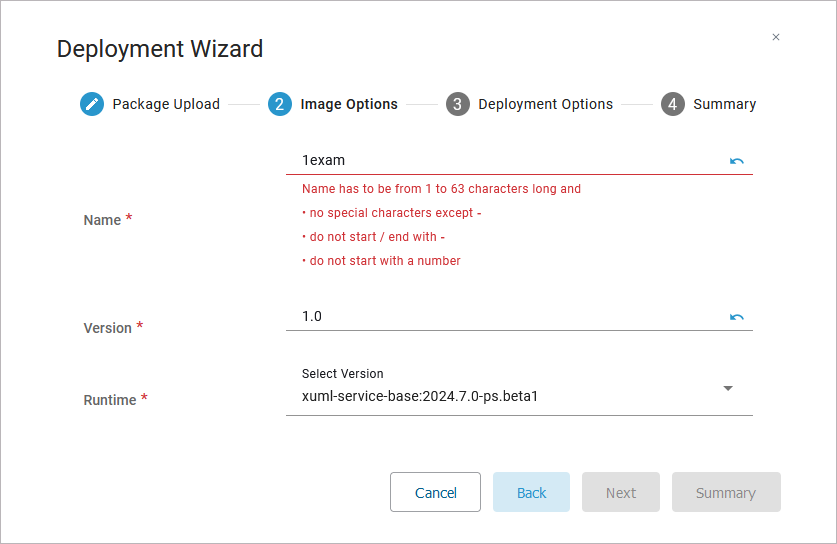Expand the Runtime version dropdown arrow

coord(728,388)
